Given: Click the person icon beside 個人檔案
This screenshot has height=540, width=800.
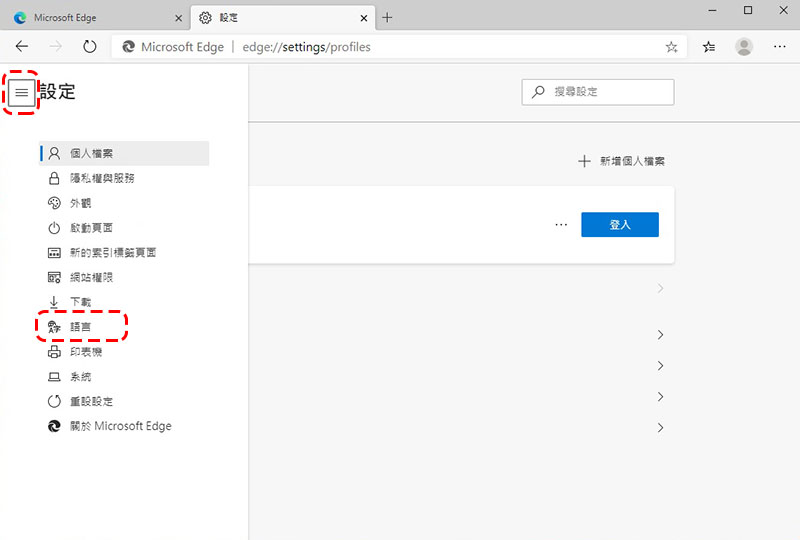Looking at the screenshot, I should (54, 153).
